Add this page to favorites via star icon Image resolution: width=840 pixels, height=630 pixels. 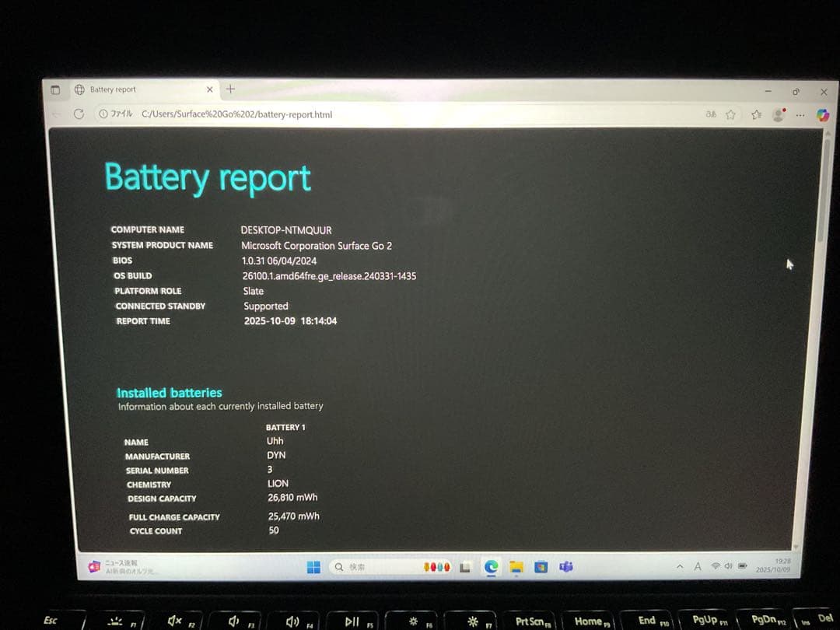tap(730, 114)
